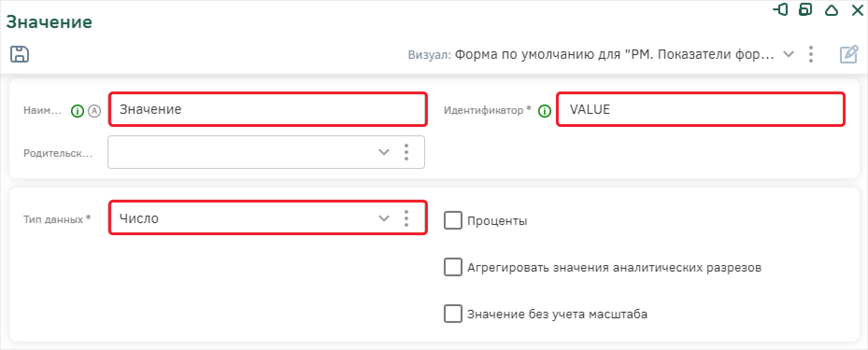868x350 pixels.
Task: Open three-dot menu in Тип данных field
Action: (406, 218)
